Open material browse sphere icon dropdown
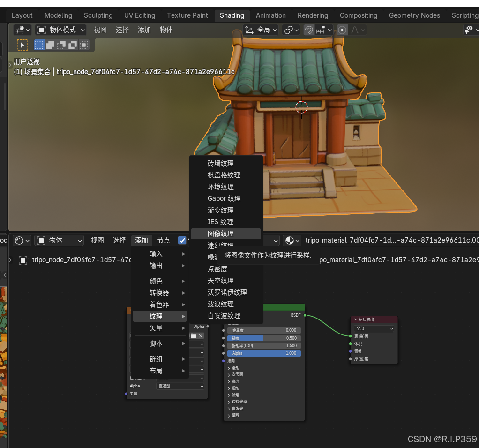479x448 pixels. (292, 241)
